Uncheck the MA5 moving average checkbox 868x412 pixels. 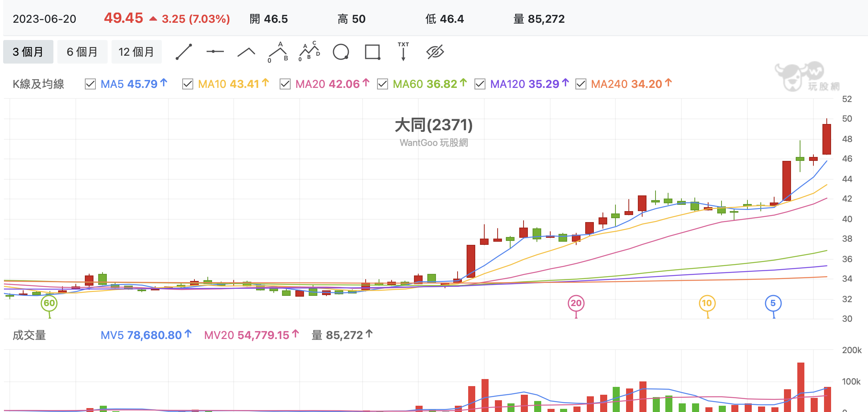coord(90,84)
